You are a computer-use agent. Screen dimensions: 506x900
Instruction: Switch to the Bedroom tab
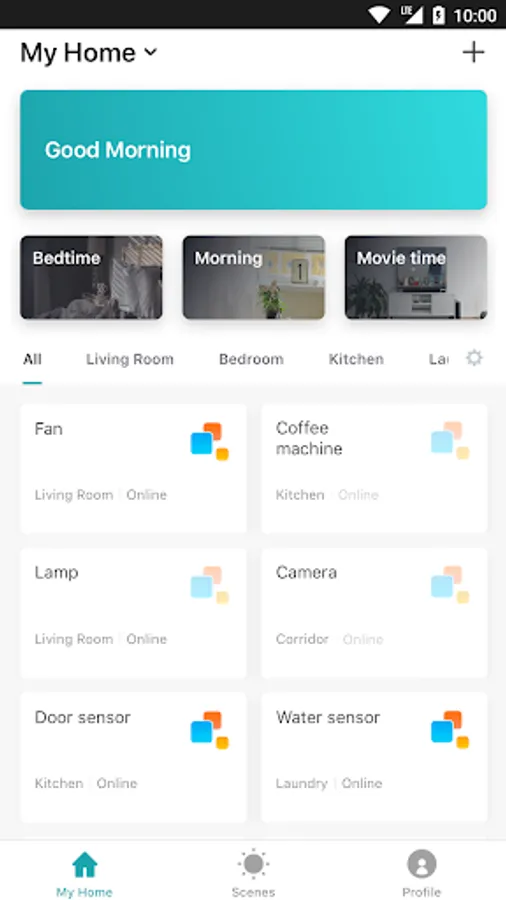pyautogui.click(x=251, y=359)
